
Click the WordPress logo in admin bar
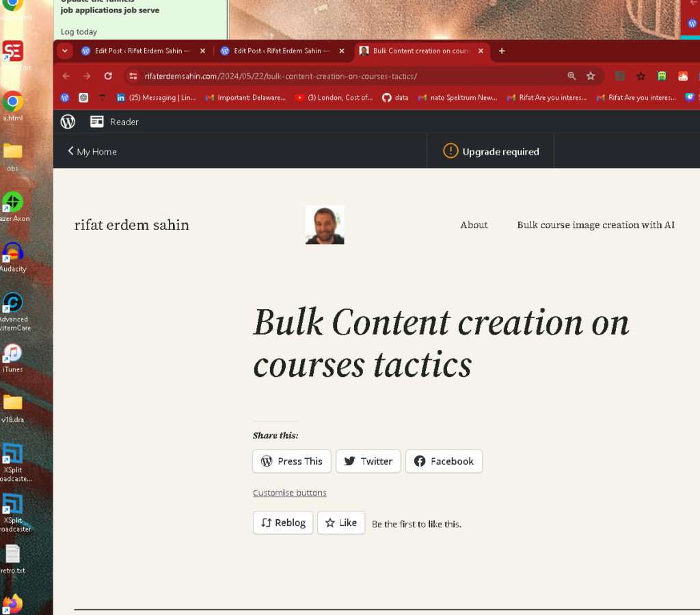[68, 122]
